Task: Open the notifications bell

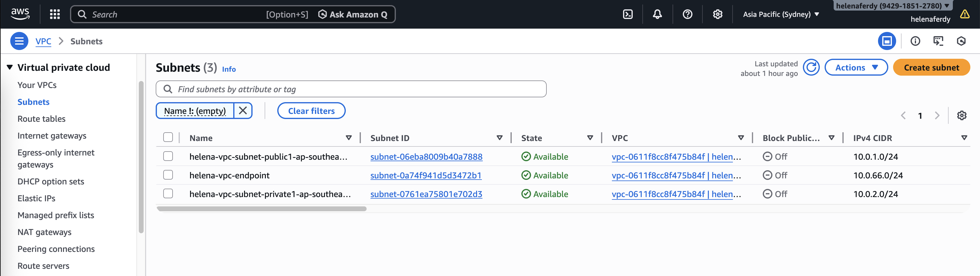Action: 657,14
